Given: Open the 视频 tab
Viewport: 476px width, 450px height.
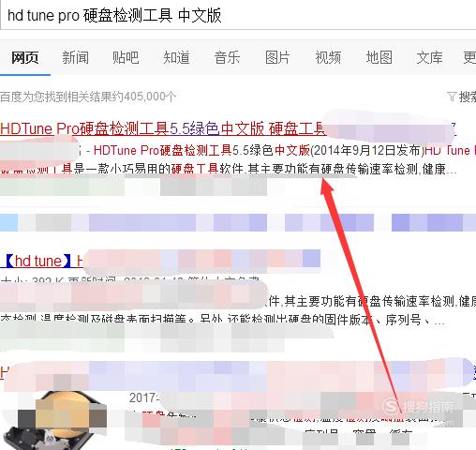Looking at the screenshot, I should pos(328,57).
